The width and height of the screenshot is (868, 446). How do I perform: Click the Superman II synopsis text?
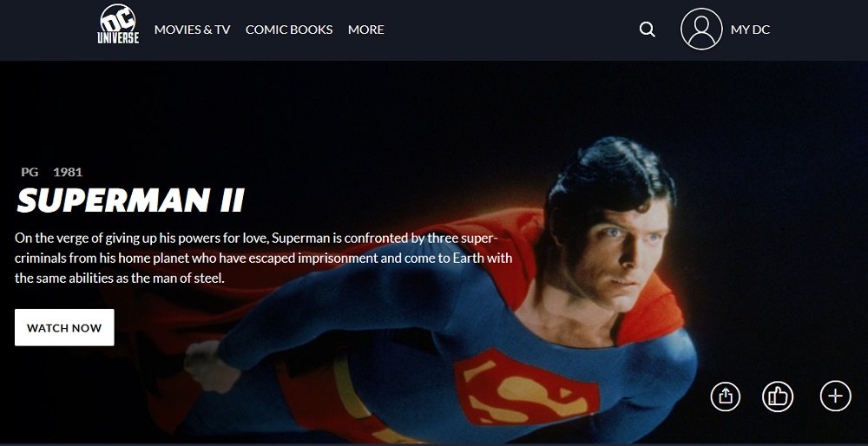[x=264, y=259]
